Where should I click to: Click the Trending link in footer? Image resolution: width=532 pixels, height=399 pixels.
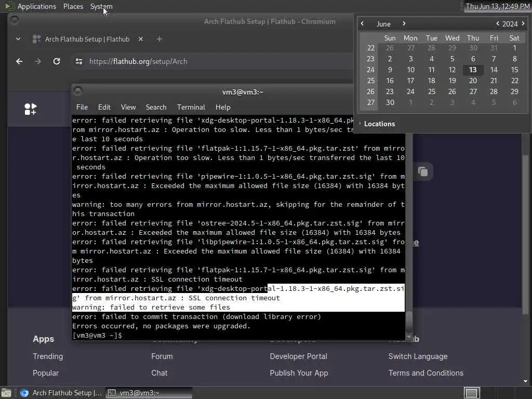coord(48,356)
